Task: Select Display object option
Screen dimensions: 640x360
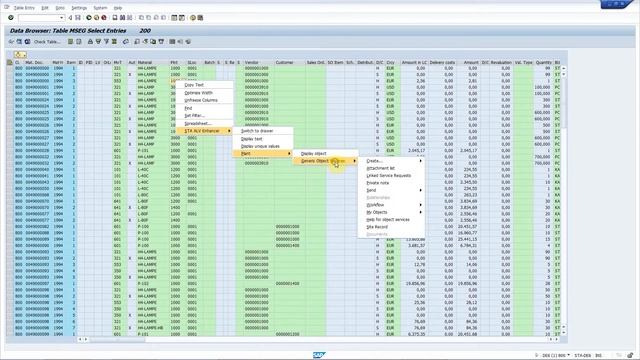Action: [325, 153]
